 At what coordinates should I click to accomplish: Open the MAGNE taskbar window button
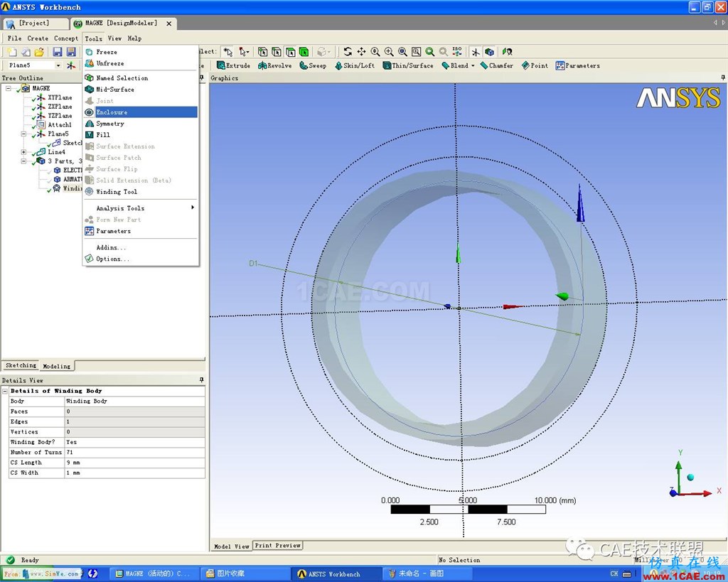coord(156,573)
